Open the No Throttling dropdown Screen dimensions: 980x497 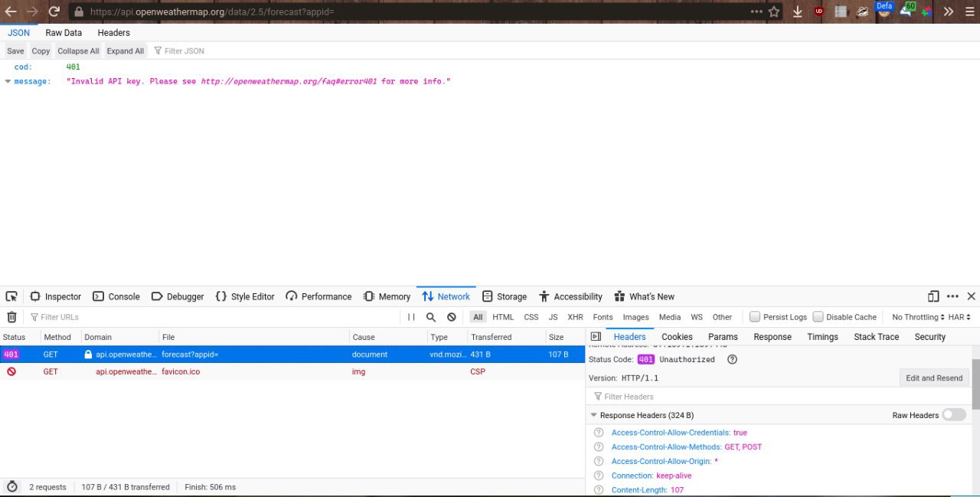point(918,317)
